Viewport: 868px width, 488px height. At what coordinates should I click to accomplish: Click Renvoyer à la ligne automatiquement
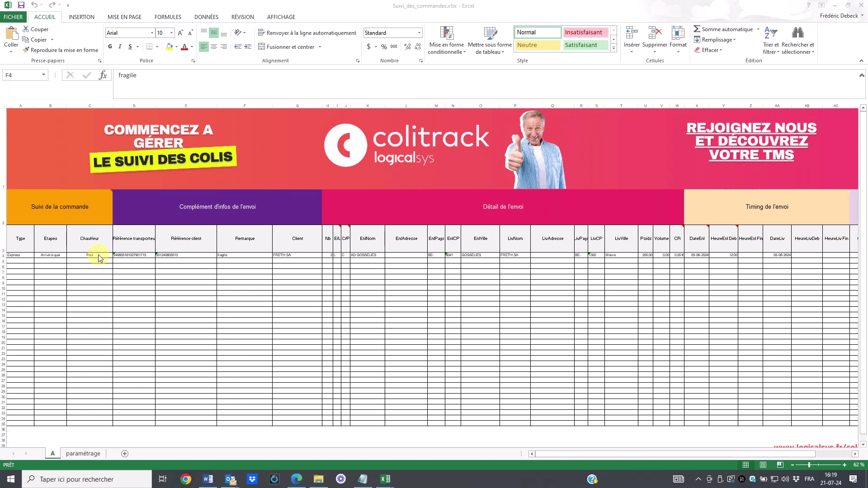[x=307, y=33]
